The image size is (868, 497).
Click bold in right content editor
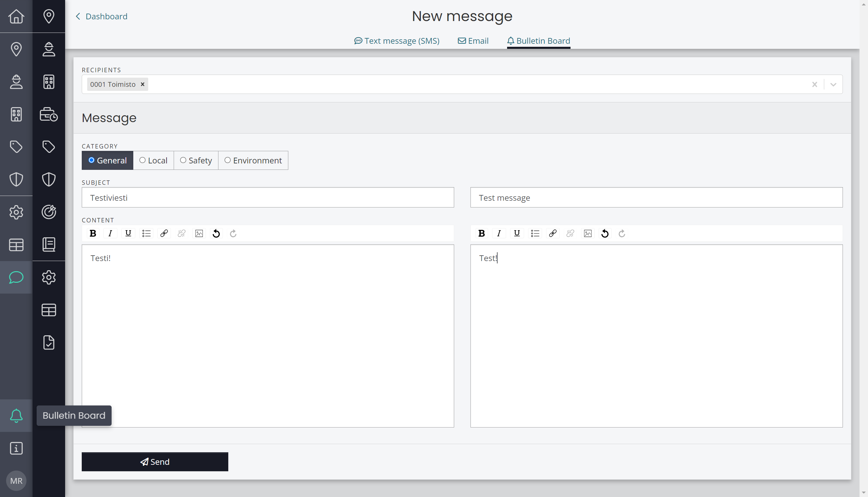tap(481, 233)
